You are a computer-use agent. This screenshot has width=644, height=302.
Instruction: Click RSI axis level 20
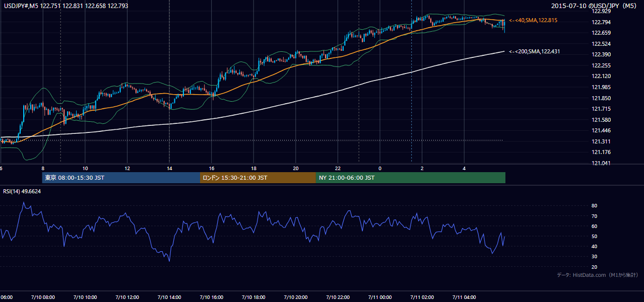594,267
